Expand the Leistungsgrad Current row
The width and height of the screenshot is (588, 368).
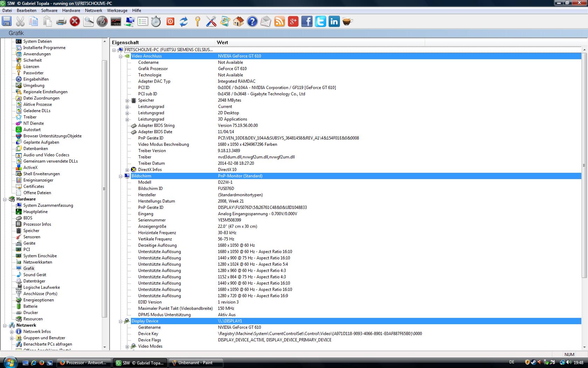[127, 107]
